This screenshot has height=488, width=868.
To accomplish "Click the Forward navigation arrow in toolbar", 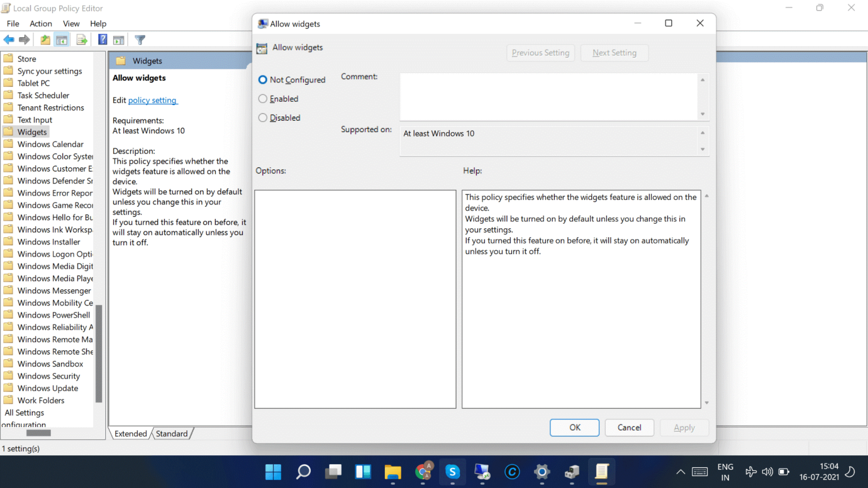I will click(x=24, y=40).
